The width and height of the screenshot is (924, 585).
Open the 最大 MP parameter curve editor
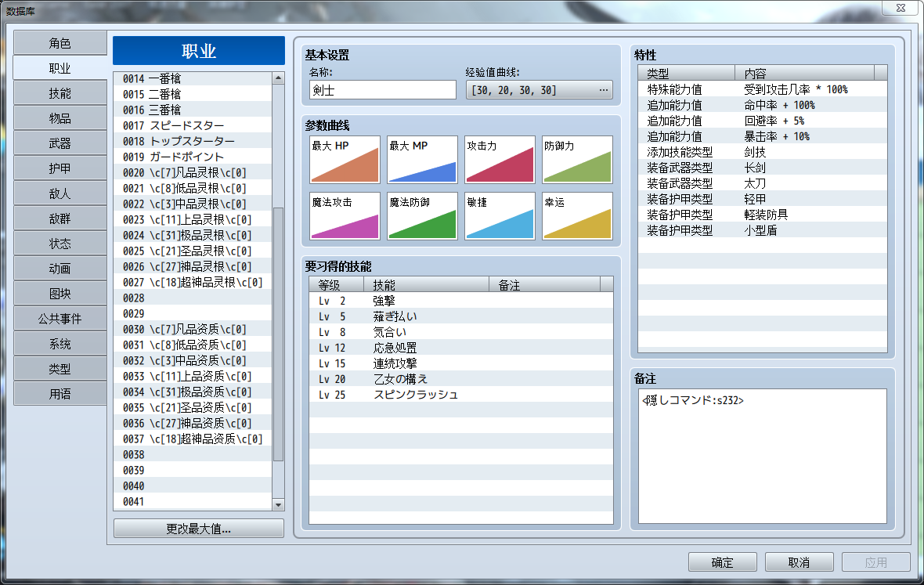click(421, 160)
